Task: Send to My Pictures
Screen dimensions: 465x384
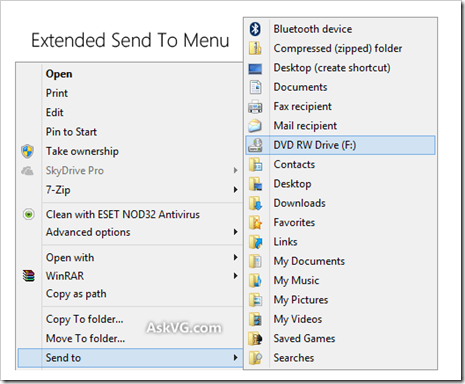Action: tap(301, 300)
